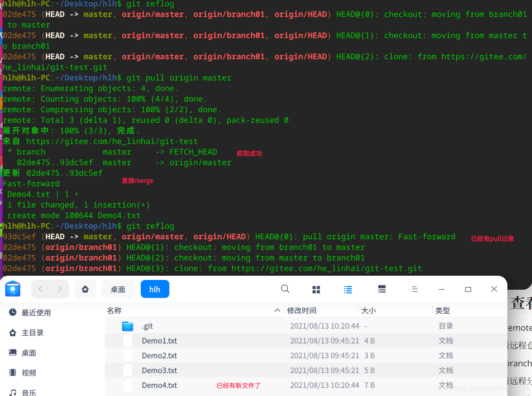
Task: Switch to icon grid view
Action: pos(316,289)
